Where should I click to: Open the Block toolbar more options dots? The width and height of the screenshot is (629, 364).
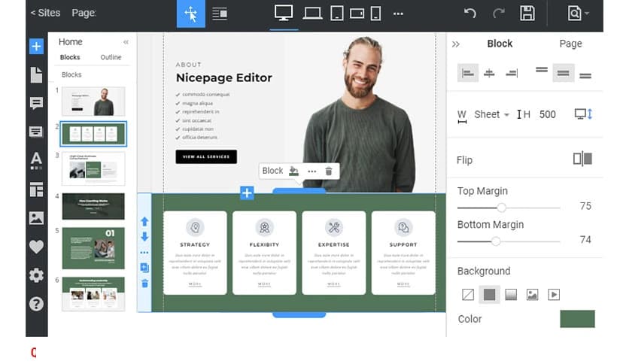(311, 171)
